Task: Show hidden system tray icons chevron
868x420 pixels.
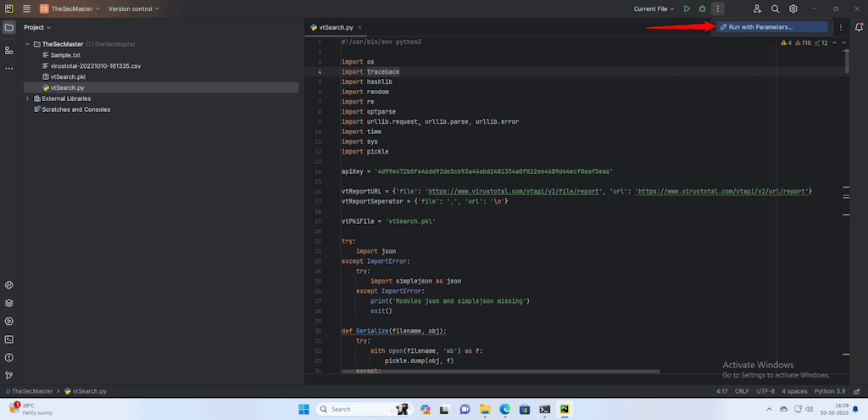Action: tap(769, 409)
